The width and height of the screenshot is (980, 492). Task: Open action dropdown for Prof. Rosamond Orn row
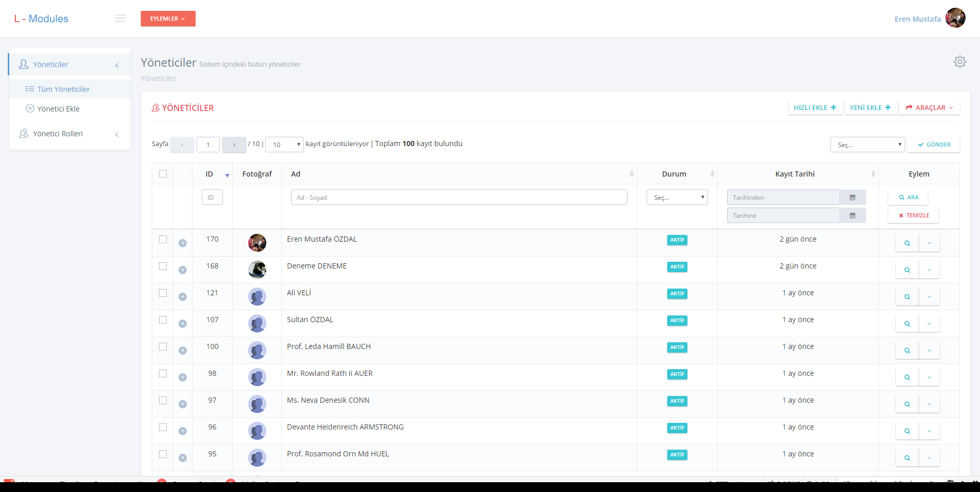tap(929, 458)
